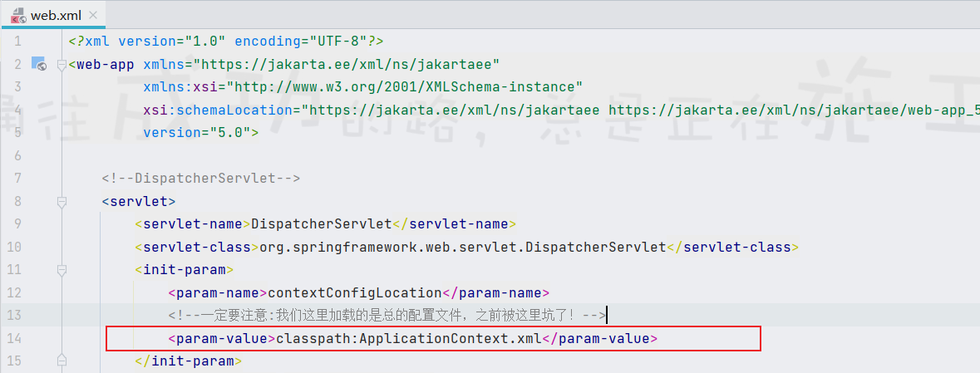Close the web.xml tab

(94, 17)
